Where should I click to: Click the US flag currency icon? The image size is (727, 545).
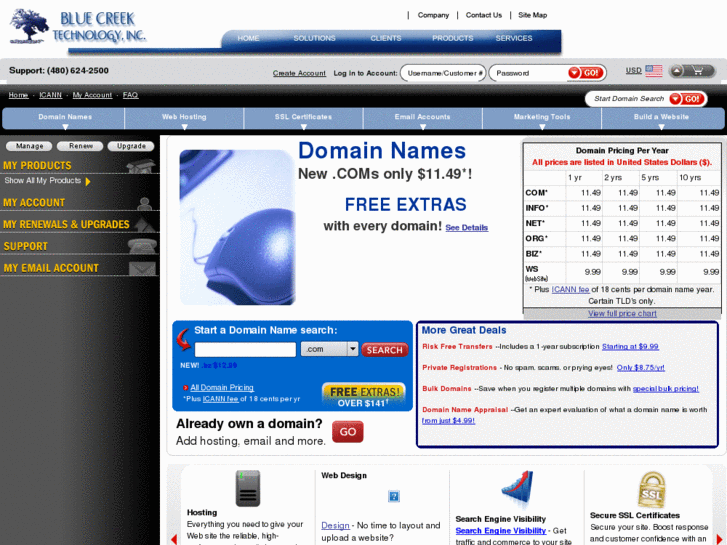click(654, 71)
